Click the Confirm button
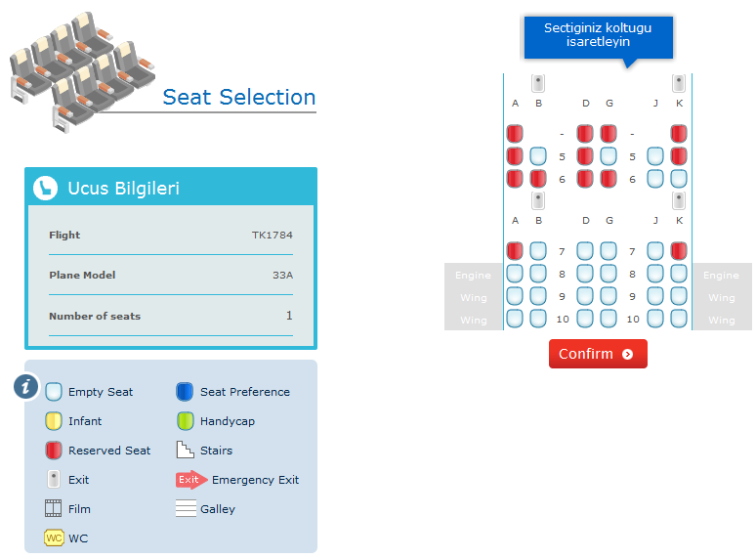Image resolution: width=756 pixels, height=559 pixels. point(598,354)
